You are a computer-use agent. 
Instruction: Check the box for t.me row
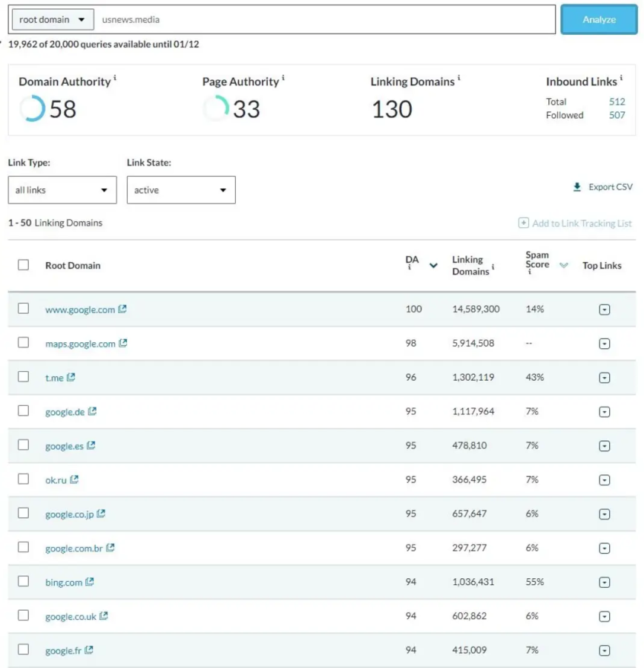(24, 376)
